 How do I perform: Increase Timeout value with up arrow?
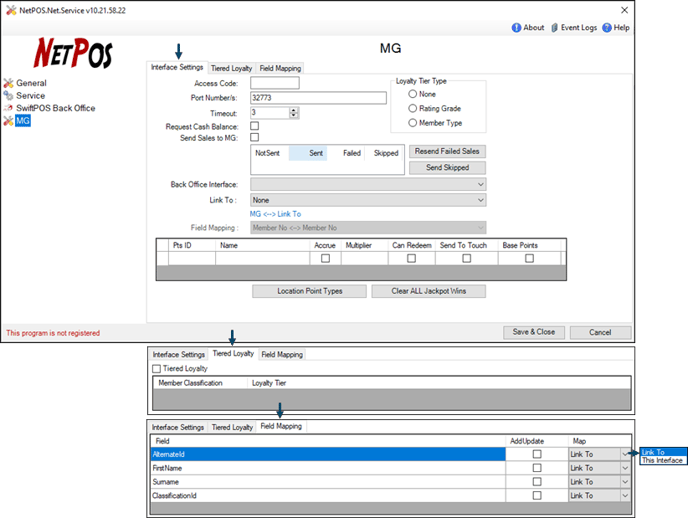click(x=294, y=110)
